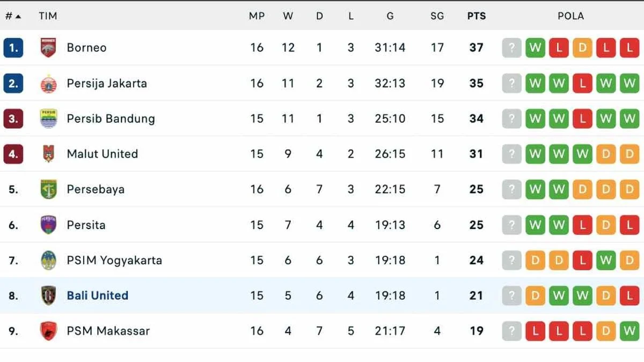The height and width of the screenshot is (362, 644).
Task: Sort table by the MP column header
Action: click(x=257, y=16)
